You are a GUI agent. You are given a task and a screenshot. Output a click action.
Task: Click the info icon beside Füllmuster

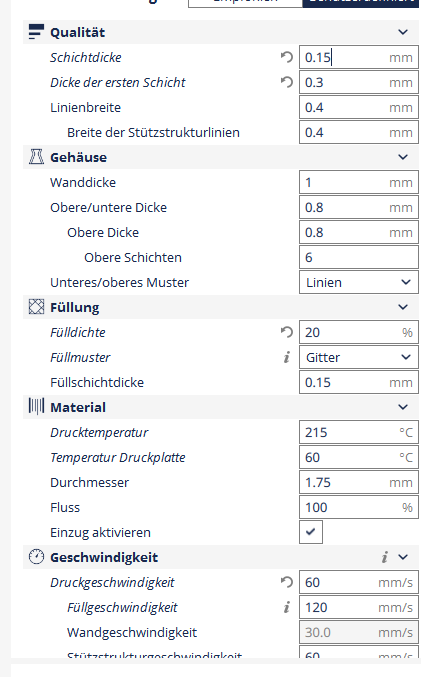287,357
